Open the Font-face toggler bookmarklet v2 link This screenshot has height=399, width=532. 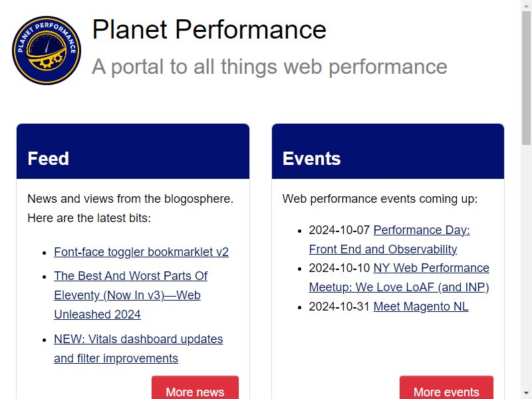pos(141,252)
